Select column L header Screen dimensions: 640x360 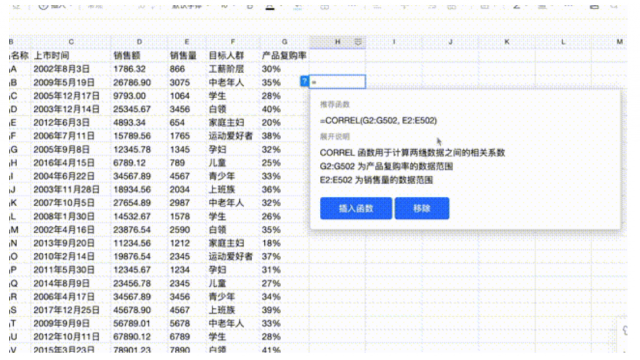(x=563, y=42)
